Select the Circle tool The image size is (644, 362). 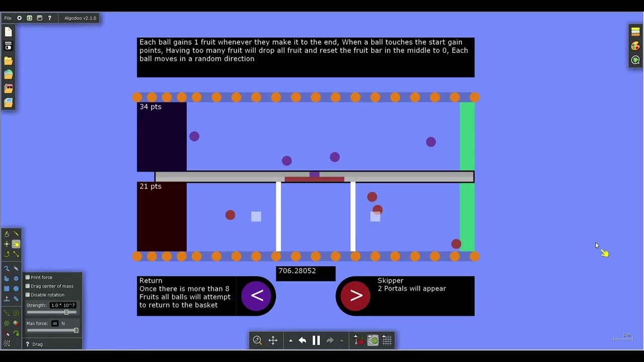pos(16,289)
